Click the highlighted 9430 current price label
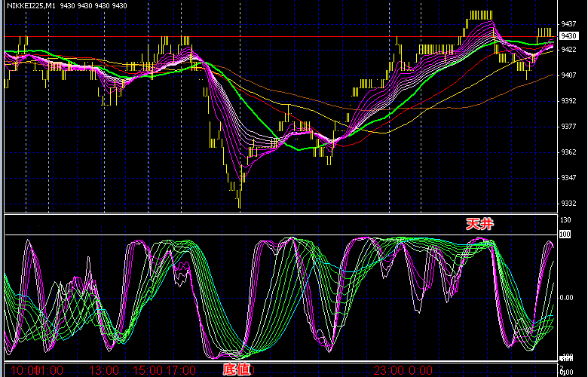 (568, 36)
